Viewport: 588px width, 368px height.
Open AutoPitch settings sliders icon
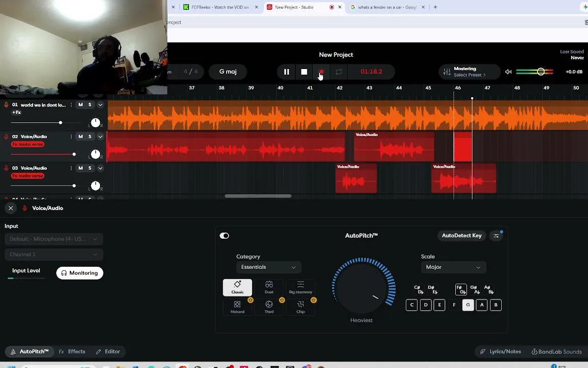tap(496, 236)
